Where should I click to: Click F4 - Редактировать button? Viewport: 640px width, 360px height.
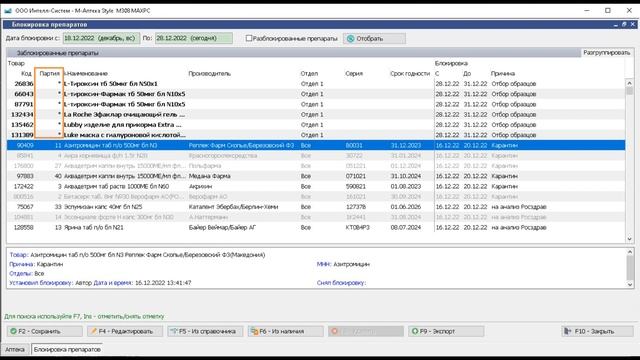click(x=125, y=331)
